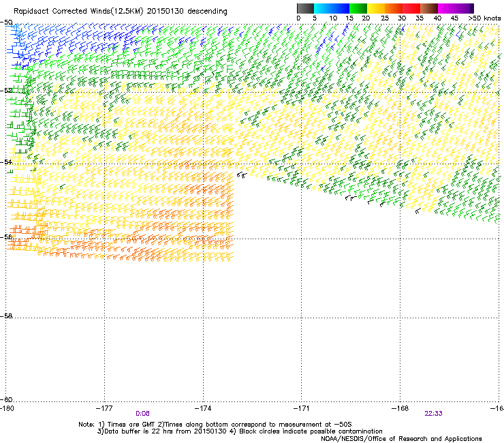
Task: Click the '-58' latitude axis label
Action: tap(6, 316)
